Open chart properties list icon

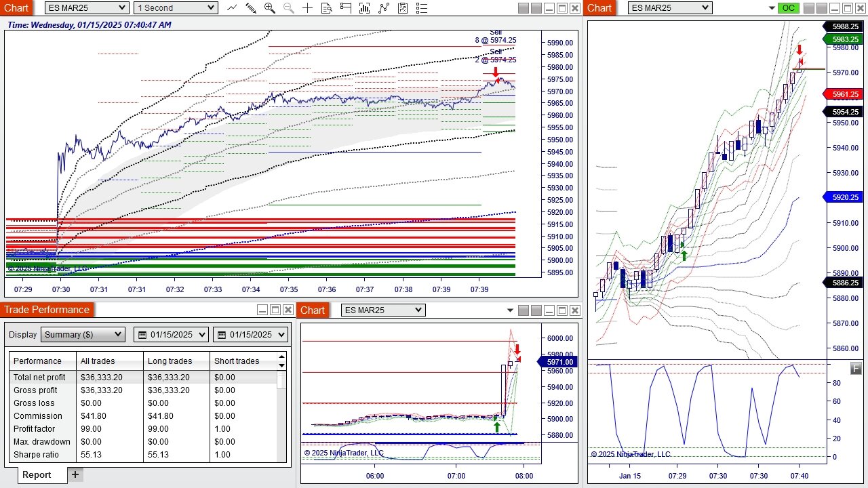[x=422, y=8]
